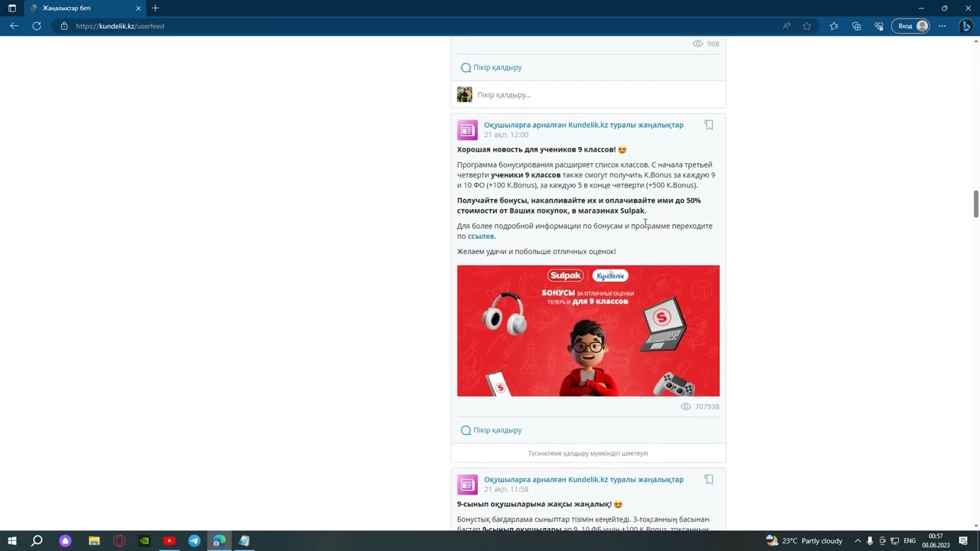This screenshot has width=980, height=551.
Task: Open the Windows Start menu
Action: pyautogui.click(x=12, y=541)
